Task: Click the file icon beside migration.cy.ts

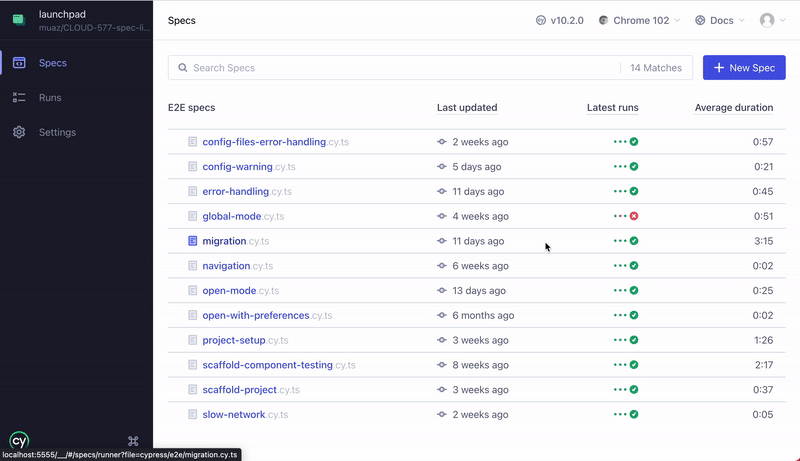Action: pyautogui.click(x=193, y=241)
